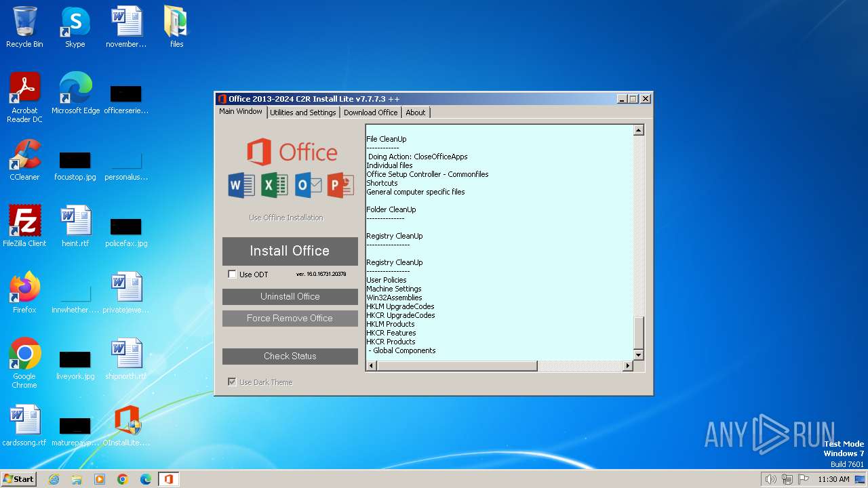Click the taskbar clock showing 11:30 AM
868x488 pixels.
(833, 479)
